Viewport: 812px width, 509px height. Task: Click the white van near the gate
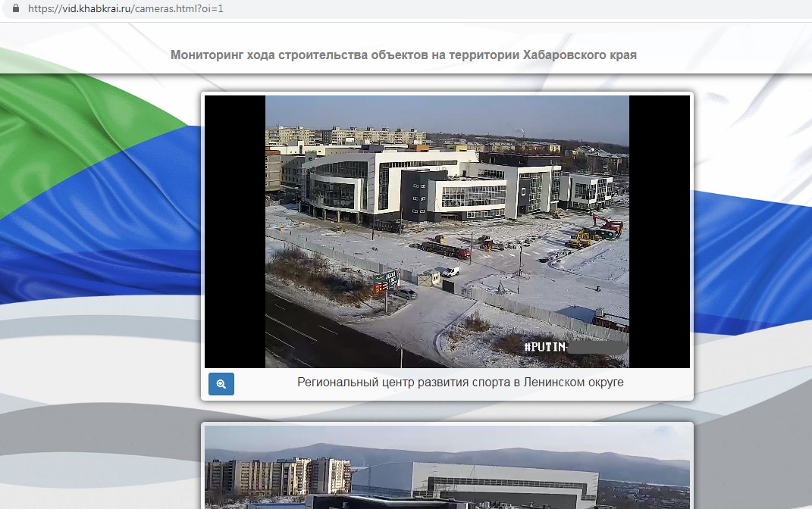450,271
